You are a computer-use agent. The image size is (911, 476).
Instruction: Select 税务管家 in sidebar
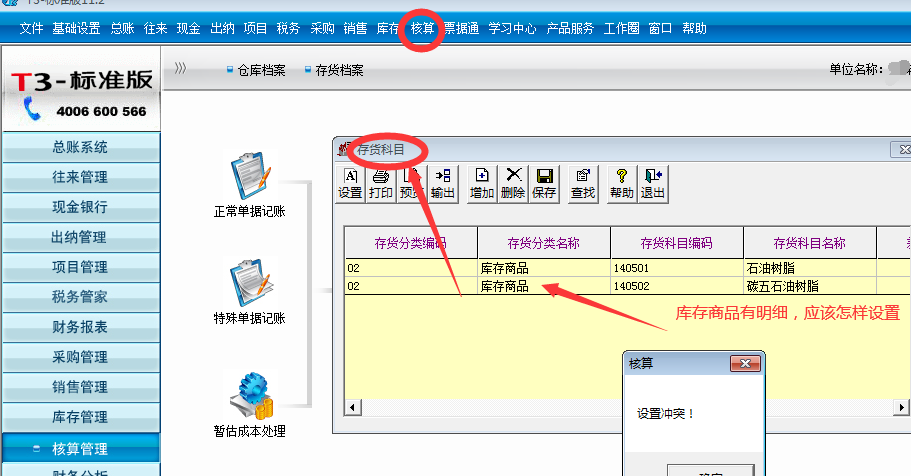81,297
